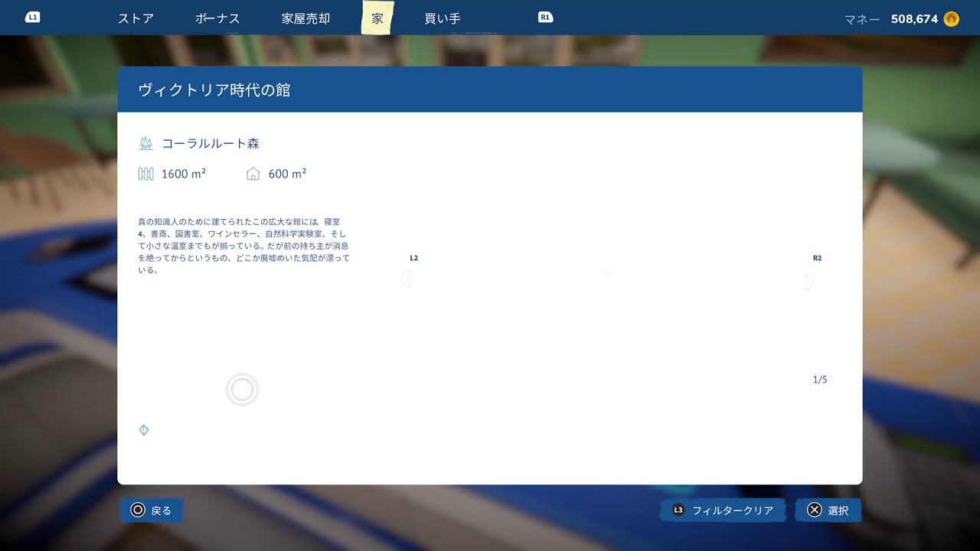This screenshot has height=551, width=980.
Task: Click the mansion description paragraph
Action: (243, 246)
